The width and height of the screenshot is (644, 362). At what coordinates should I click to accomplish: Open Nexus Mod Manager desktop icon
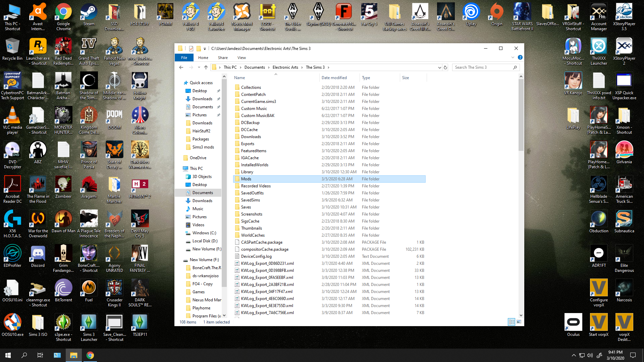click(242, 17)
